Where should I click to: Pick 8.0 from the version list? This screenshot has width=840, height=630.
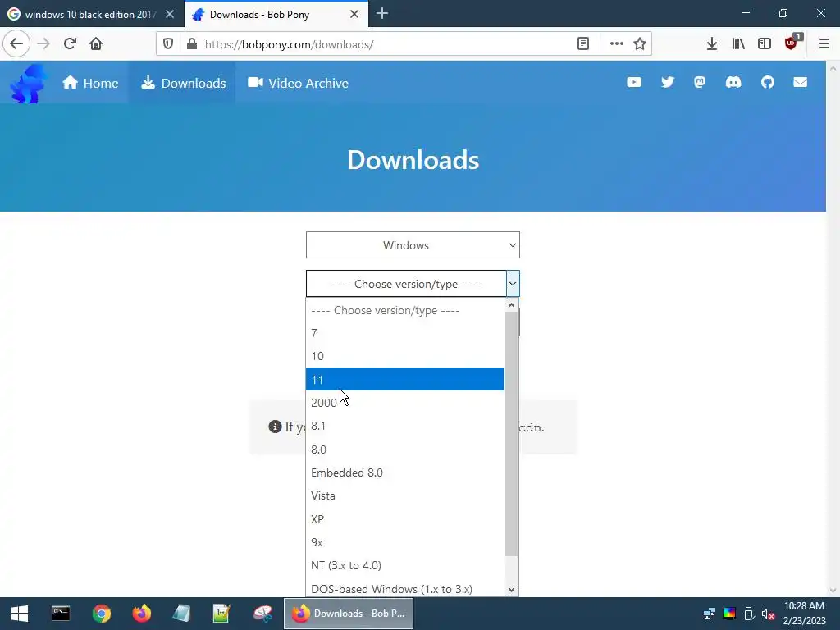pyautogui.click(x=405, y=450)
